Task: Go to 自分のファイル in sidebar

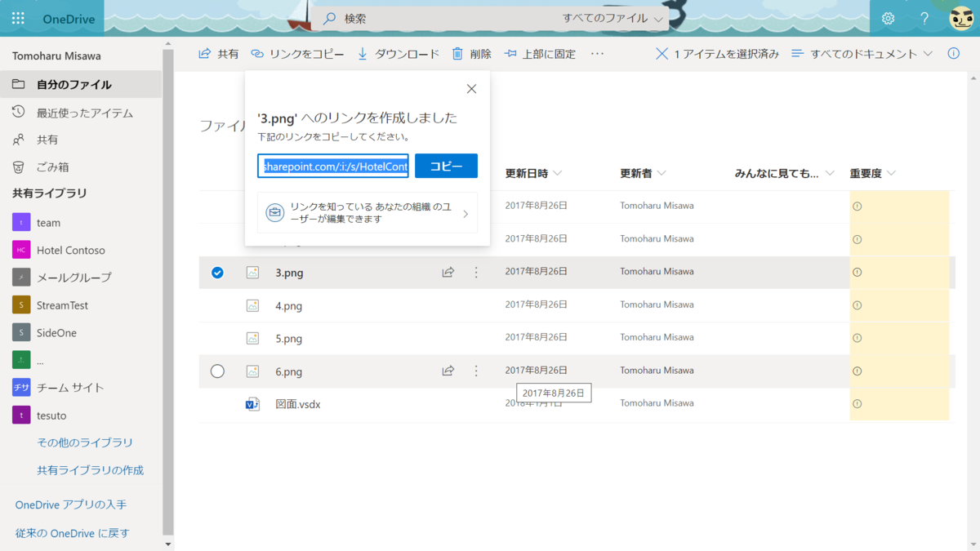Action: point(81,84)
